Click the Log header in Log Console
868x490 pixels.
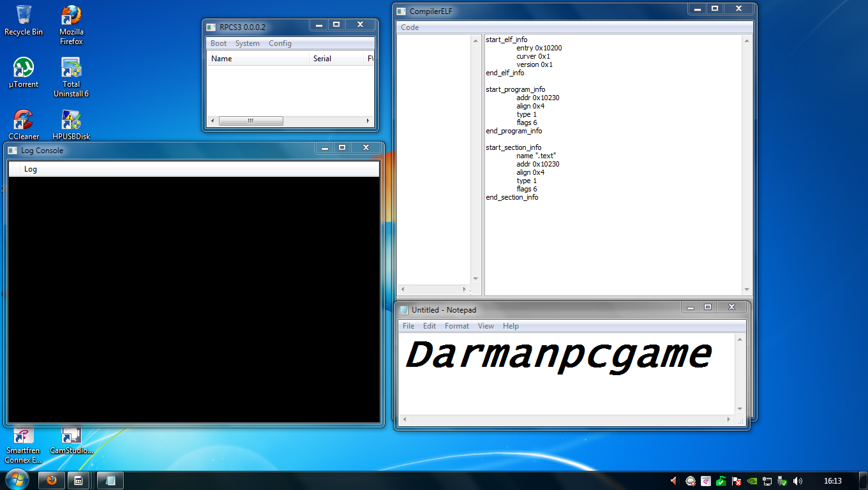29,169
